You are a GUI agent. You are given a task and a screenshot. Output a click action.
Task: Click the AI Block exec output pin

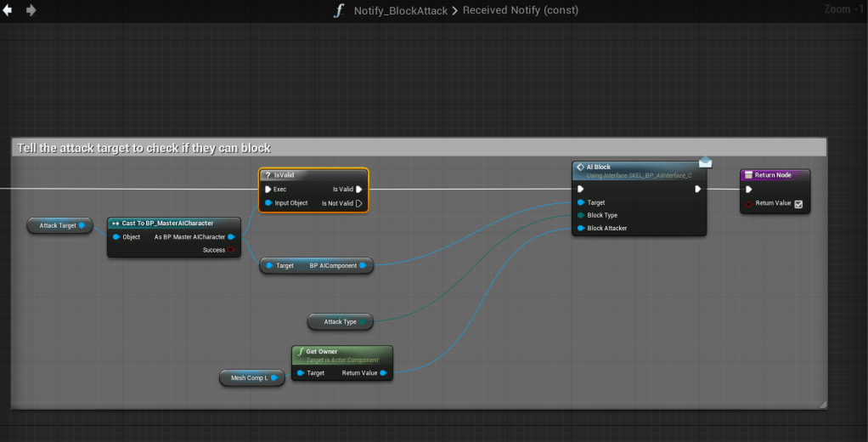coord(697,190)
